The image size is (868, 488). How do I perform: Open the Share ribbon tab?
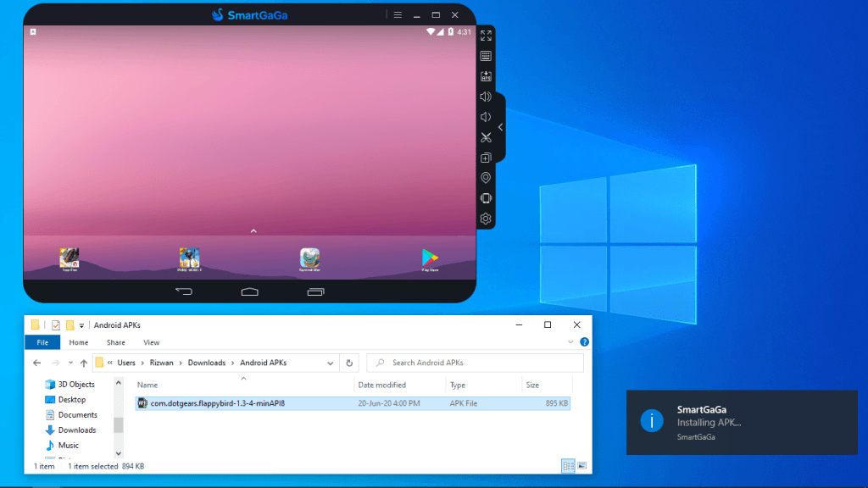tap(115, 342)
